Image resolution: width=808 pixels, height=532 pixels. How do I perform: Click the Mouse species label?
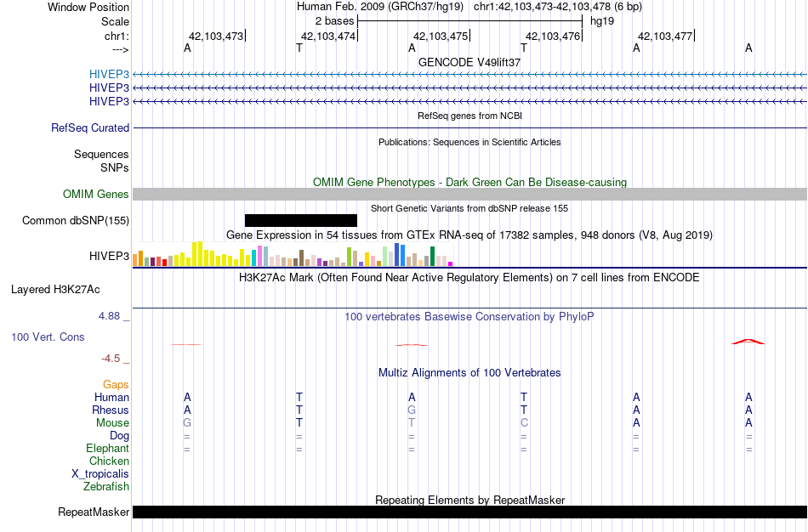click(112, 423)
